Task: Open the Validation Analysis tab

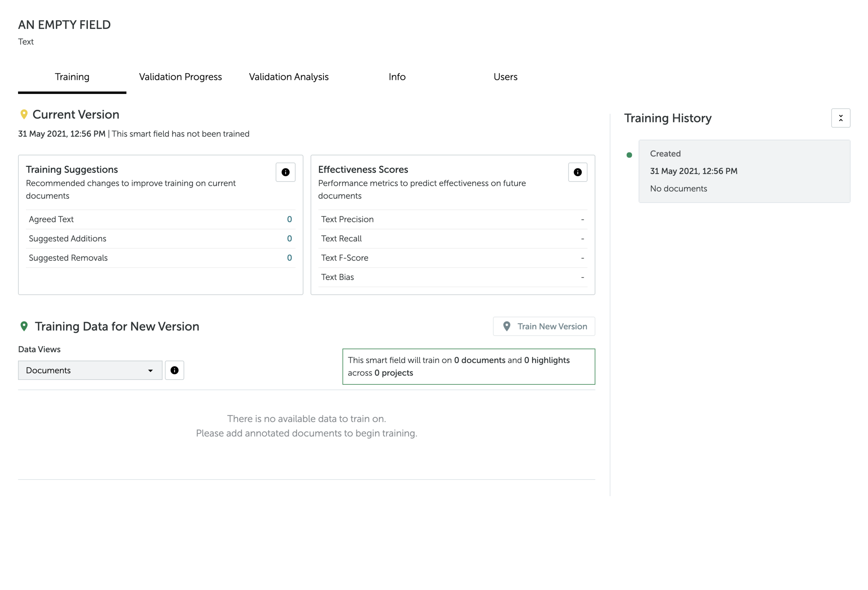Action: [x=289, y=77]
